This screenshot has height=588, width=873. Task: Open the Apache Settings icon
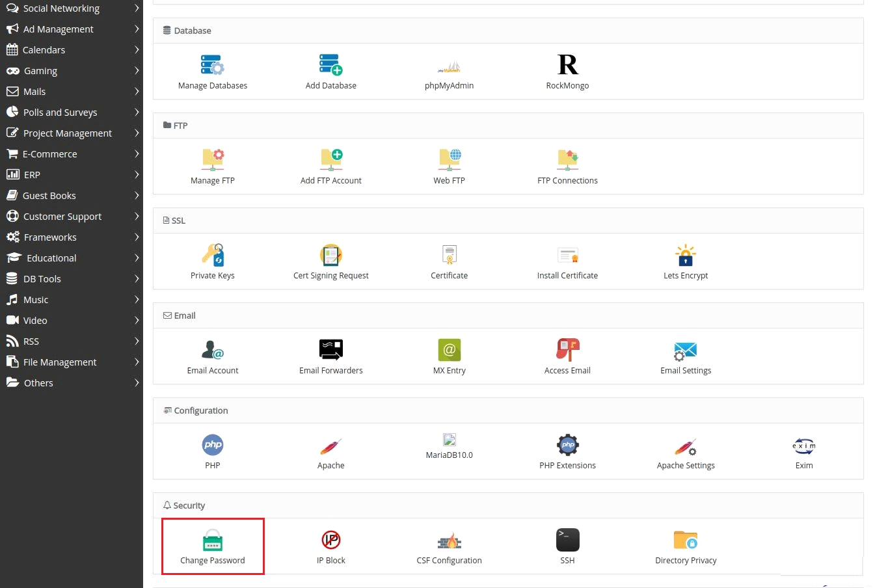[x=686, y=446]
